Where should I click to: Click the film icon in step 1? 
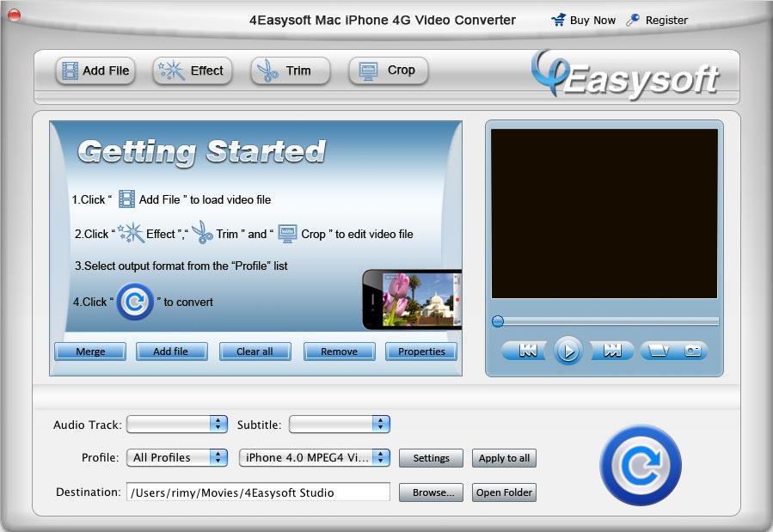(126, 199)
